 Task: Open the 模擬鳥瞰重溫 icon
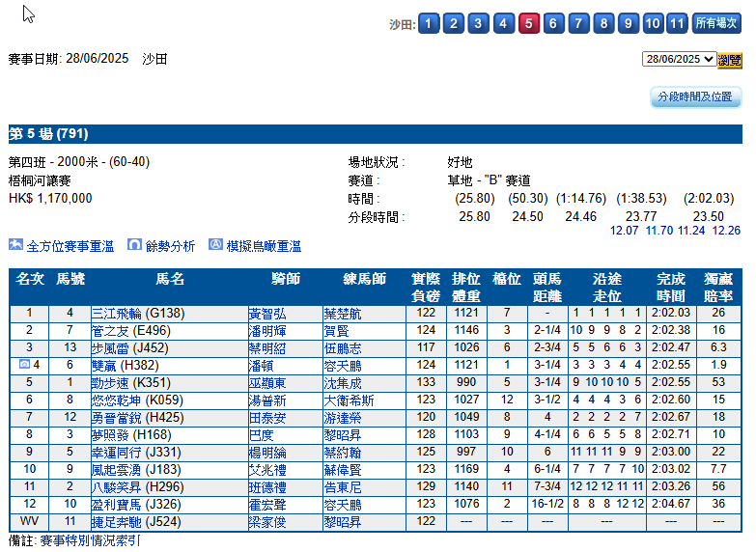[215, 245]
